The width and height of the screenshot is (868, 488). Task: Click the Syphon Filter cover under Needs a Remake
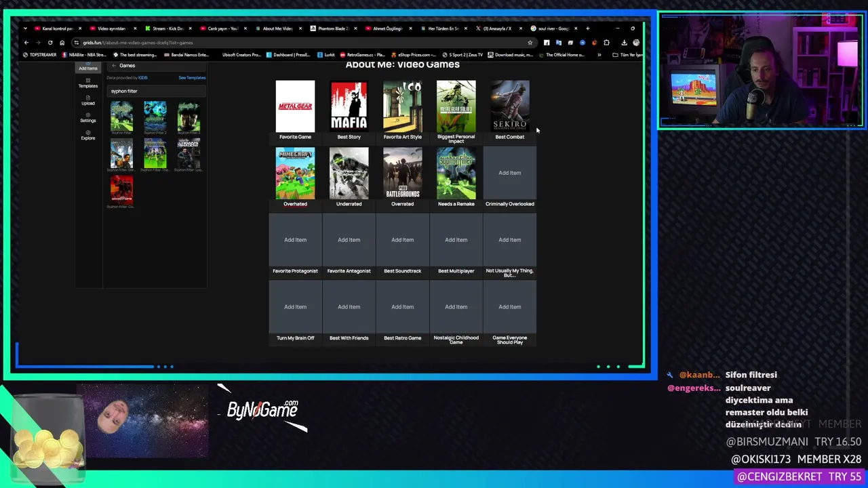pos(456,173)
